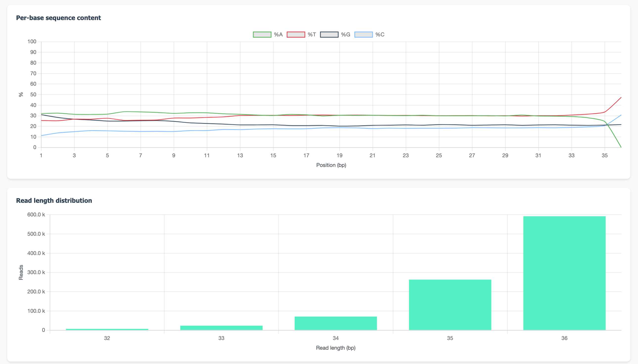The width and height of the screenshot is (638, 364).
Task: Toggle visibility of the %A series
Action: tap(261, 34)
